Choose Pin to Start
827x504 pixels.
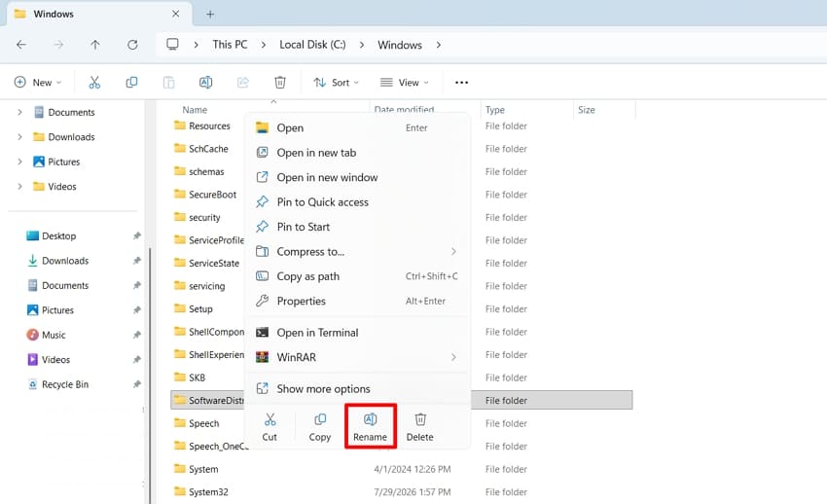[x=358, y=227]
